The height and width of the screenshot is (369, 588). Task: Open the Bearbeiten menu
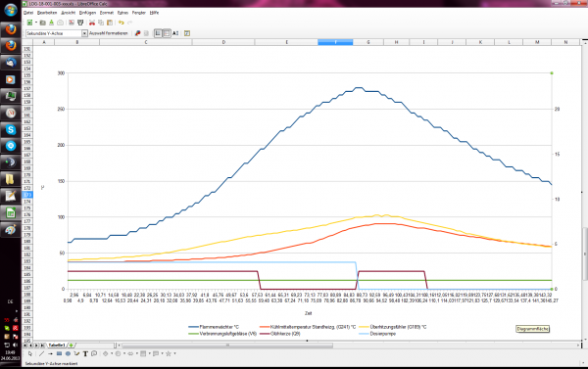(47, 13)
